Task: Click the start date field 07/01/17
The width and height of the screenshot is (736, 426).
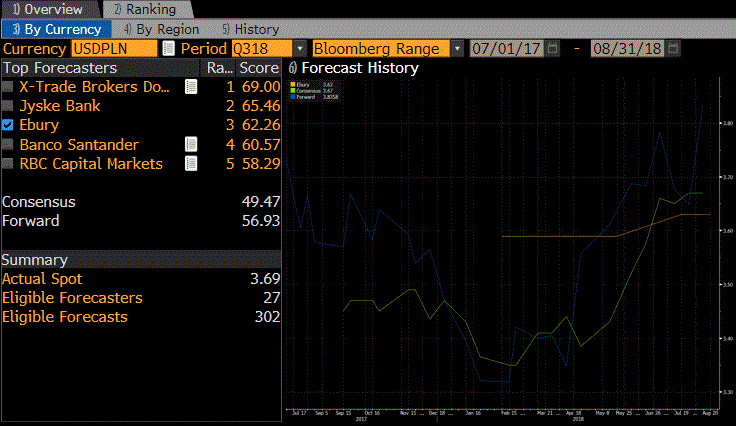Action: (507, 48)
